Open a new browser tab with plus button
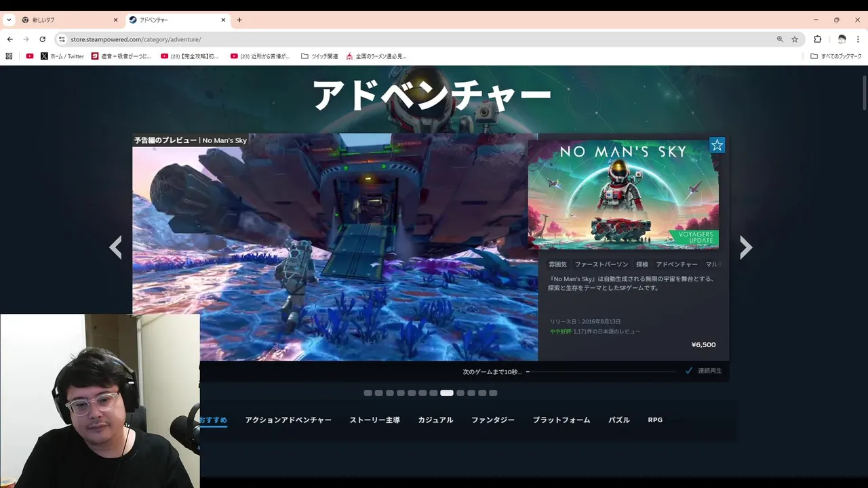Viewport: 868px width, 488px height. tap(239, 20)
